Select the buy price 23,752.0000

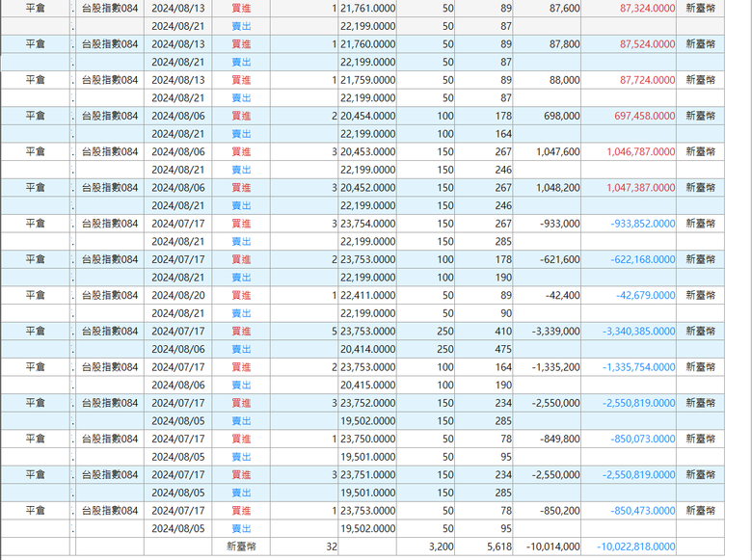coord(368,403)
